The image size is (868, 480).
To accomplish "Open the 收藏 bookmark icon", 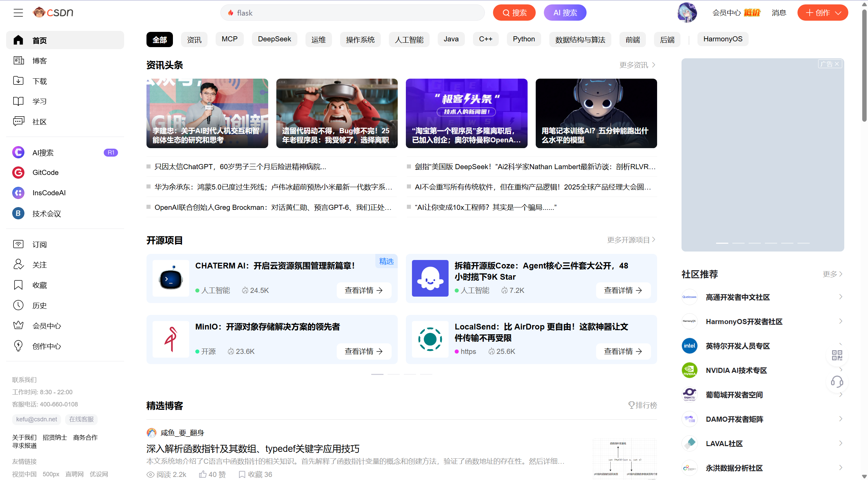I will 18,285.
